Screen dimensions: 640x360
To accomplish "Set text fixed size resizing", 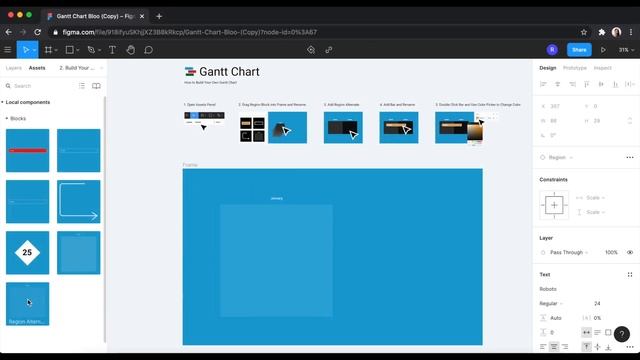I will (608, 332).
